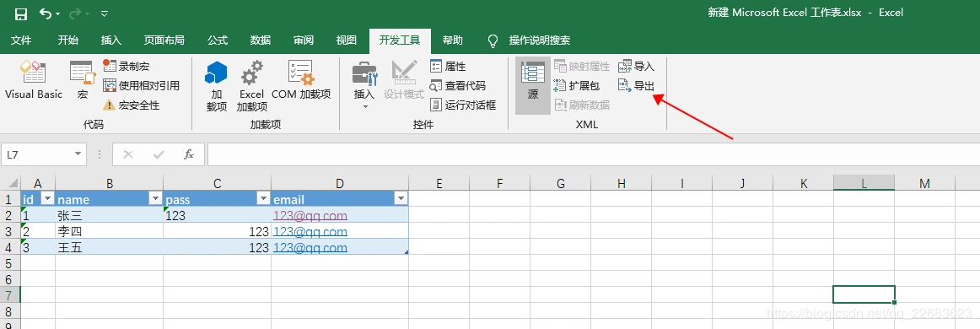Start 录制宏 macro recording
The width and height of the screenshot is (980, 329).
(x=127, y=67)
